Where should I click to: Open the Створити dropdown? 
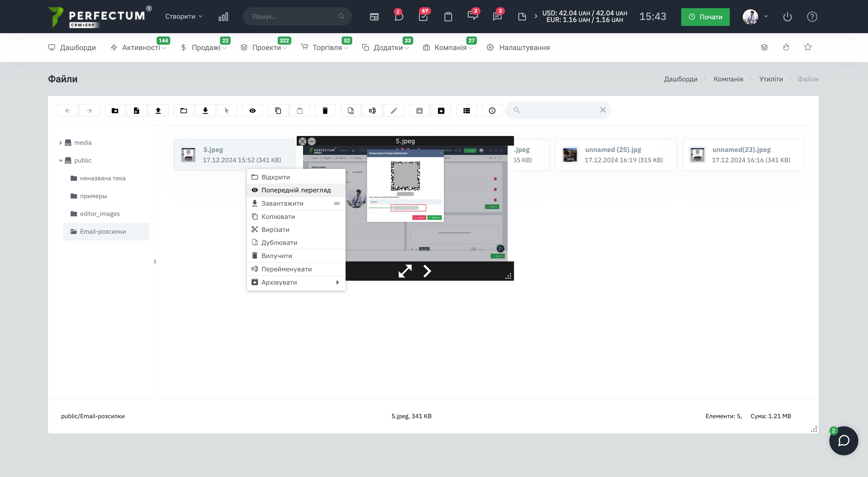183,17
